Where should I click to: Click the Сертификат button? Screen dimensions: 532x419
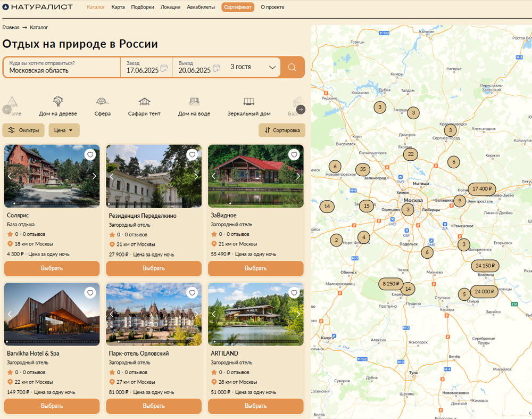point(237,7)
